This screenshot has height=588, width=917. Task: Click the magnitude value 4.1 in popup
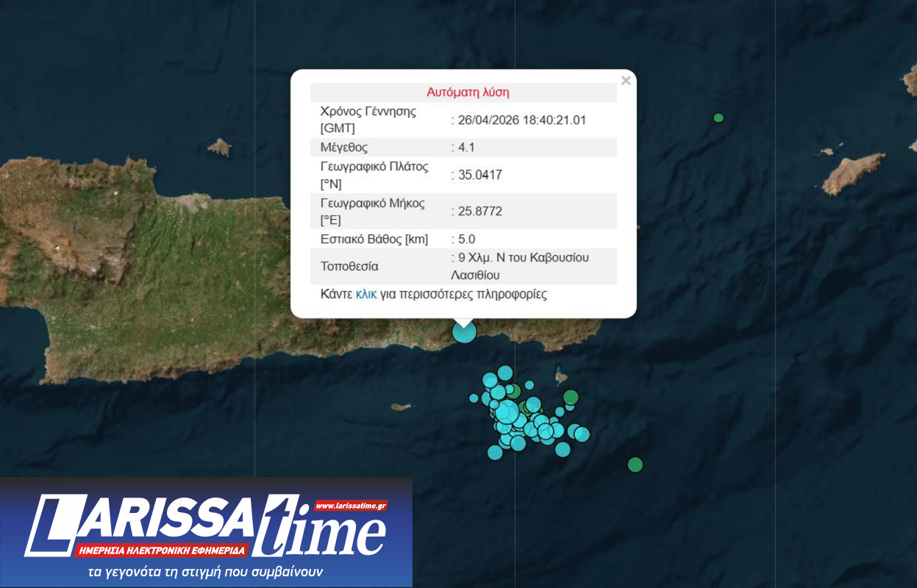pyautogui.click(x=466, y=147)
